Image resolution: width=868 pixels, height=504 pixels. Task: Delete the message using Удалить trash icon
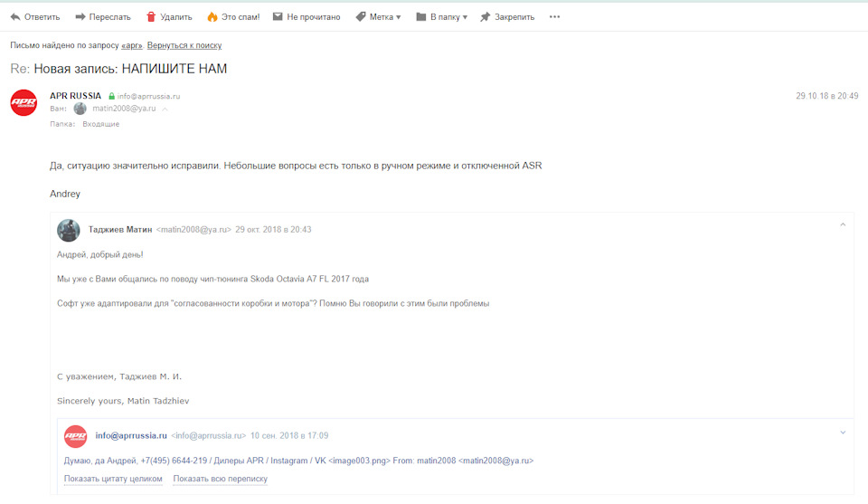[x=151, y=17]
